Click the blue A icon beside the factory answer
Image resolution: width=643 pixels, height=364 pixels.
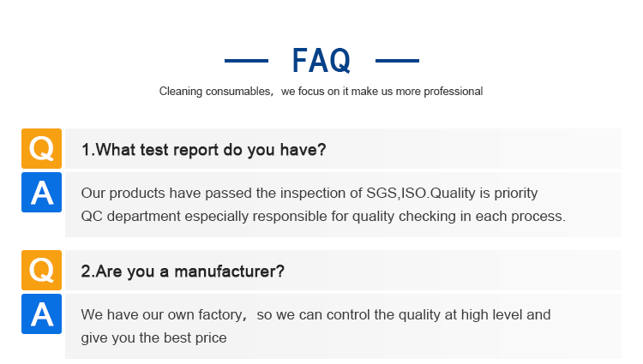pos(41,313)
